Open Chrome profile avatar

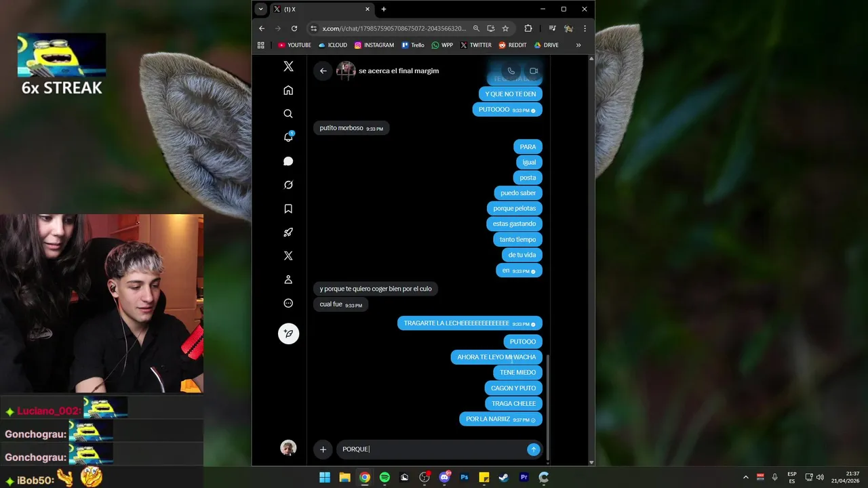[569, 28]
